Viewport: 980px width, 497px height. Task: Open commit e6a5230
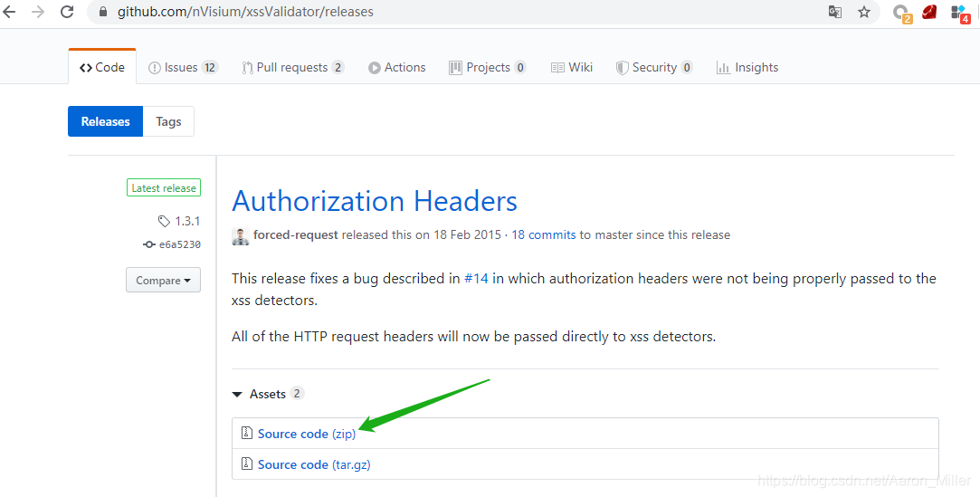pyautogui.click(x=172, y=244)
